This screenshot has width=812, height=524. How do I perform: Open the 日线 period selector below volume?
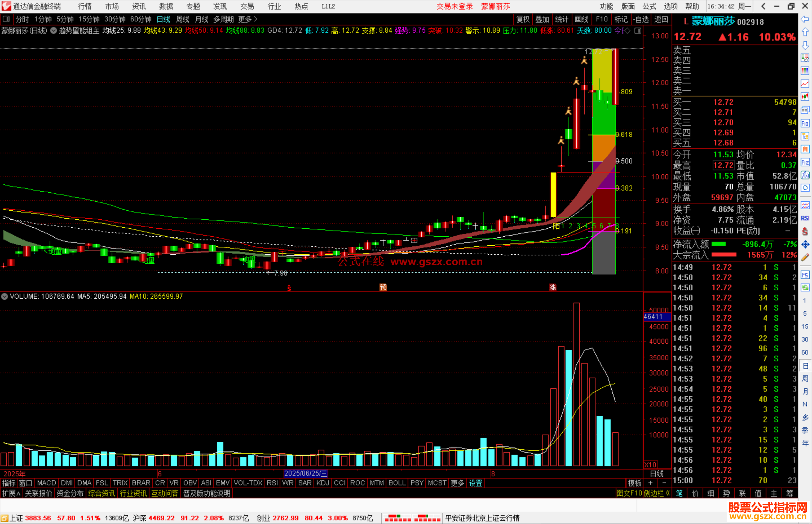(657, 474)
